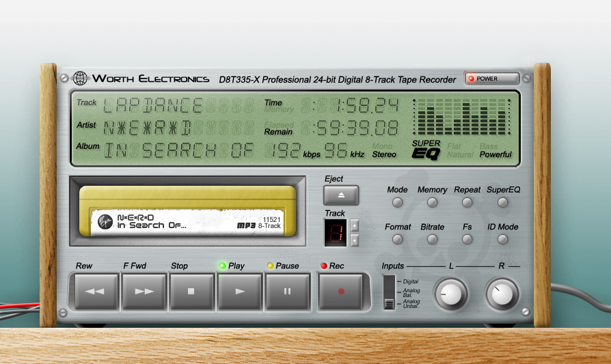Click the 'Powerful' EQ preset text
611x364 pixels.
coord(495,154)
